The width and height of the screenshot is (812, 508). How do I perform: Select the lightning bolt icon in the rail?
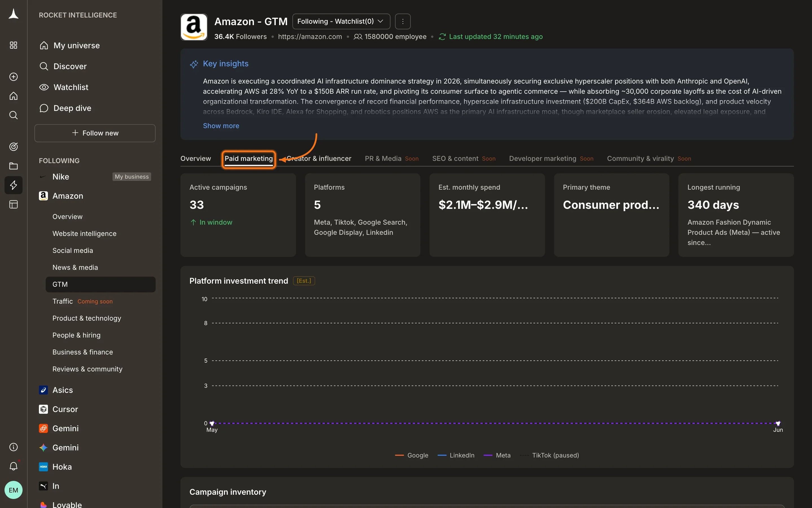click(14, 185)
